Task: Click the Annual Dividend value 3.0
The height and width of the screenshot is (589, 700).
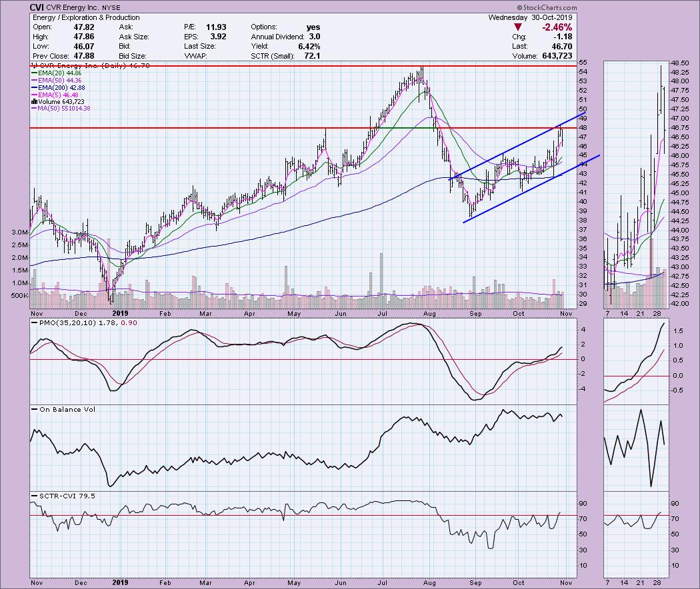Action: coord(314,37)
